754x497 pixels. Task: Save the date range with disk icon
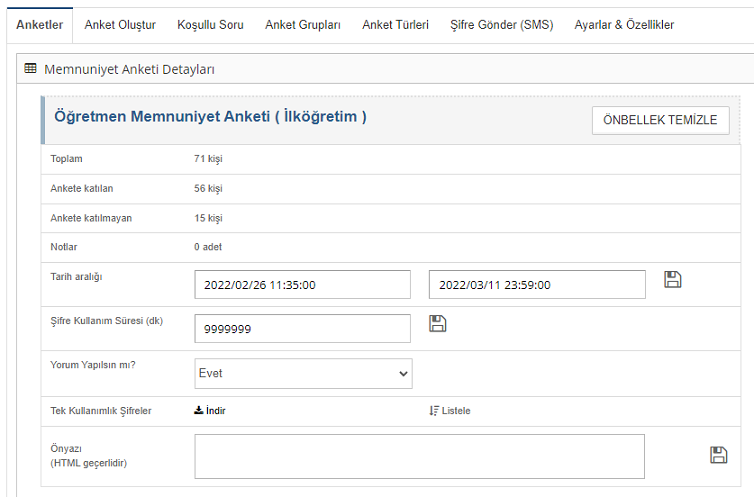coord(673,280)
